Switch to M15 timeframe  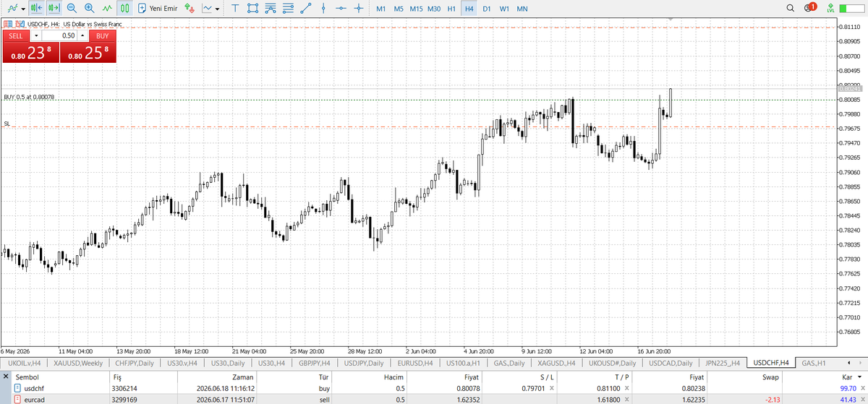pos(416,9)
